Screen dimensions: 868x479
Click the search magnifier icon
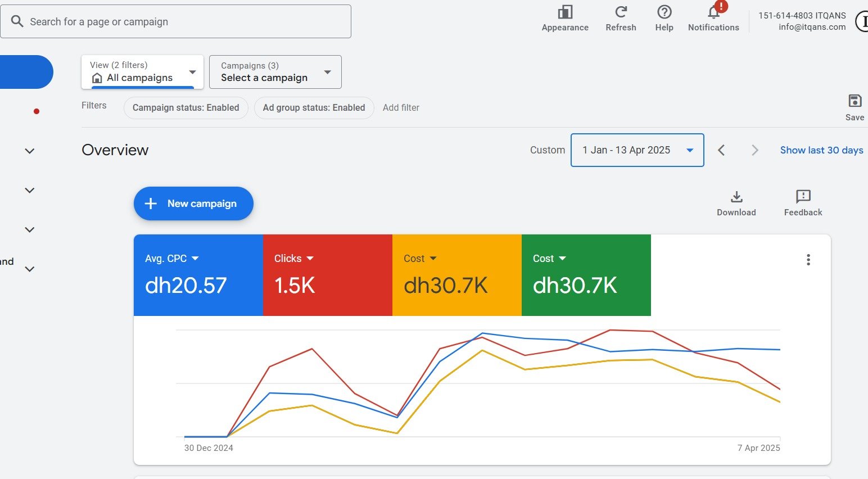pyautogui.click(x=17, y=21)
